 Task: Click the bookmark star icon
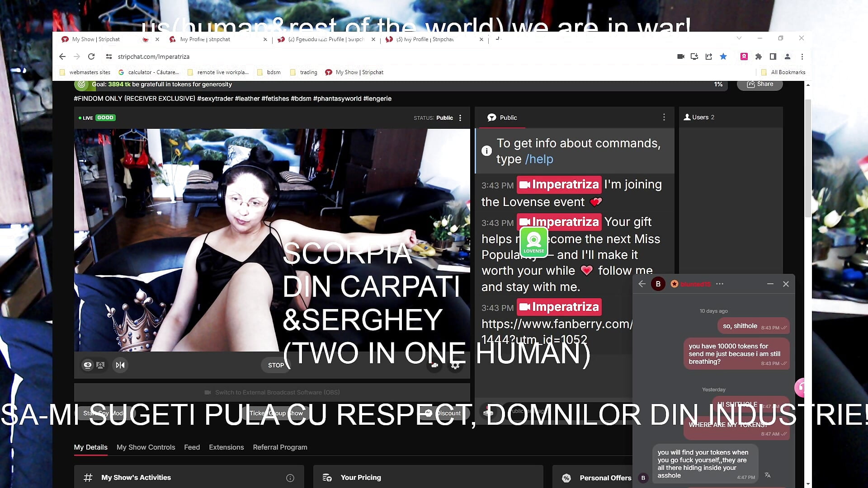723,56
